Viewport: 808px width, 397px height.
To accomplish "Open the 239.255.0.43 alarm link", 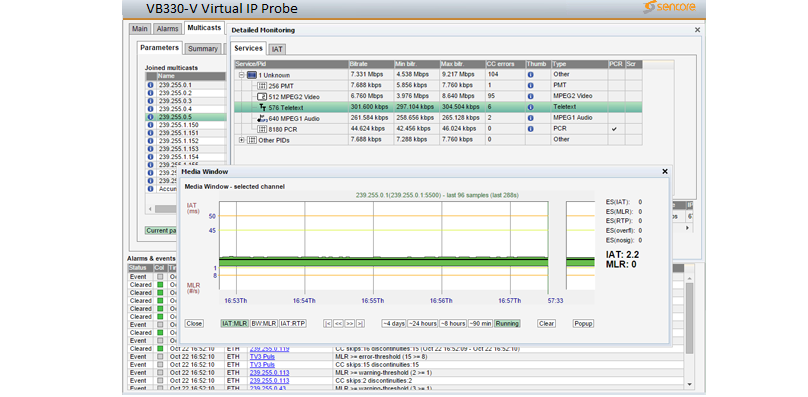I will pyautogui.click(x=268, y=388).
